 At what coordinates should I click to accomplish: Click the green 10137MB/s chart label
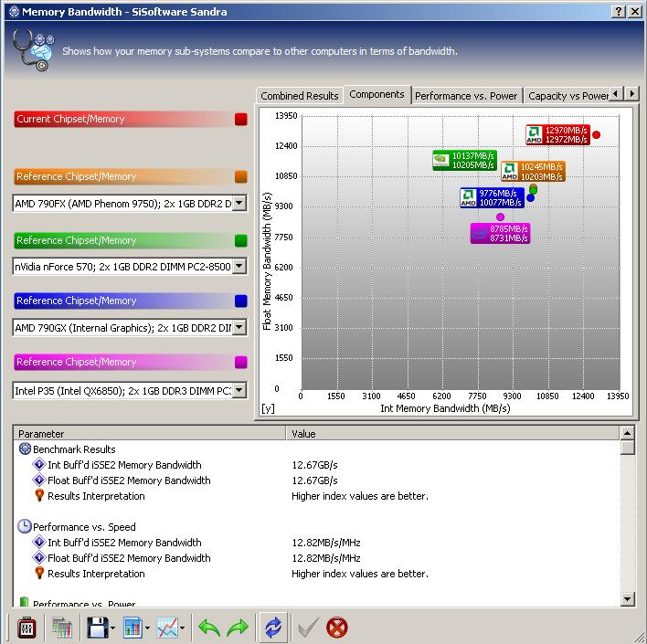tap(464, 161)
